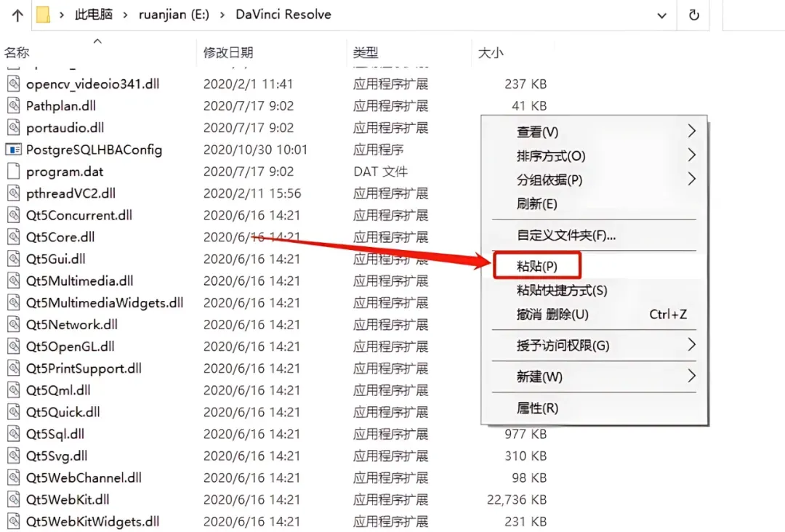Image resolution: width=785 pixels, height=532 pixels.
Task: Click the 2020/10/30 10:01 date cell
Action: click(x=255, y=150)
